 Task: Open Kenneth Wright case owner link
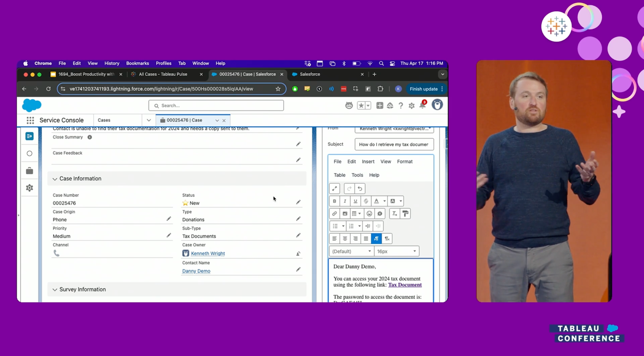click(208, 253)
